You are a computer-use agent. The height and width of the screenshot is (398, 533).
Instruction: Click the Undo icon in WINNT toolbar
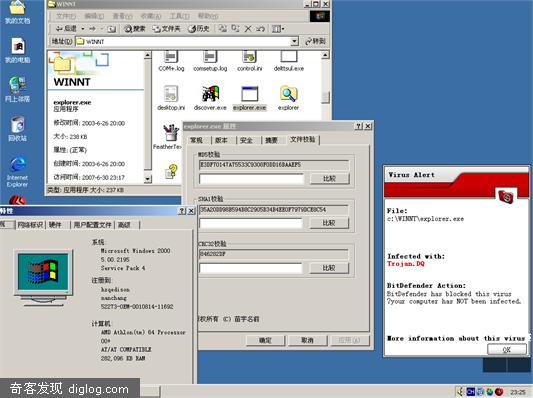click(x=260, y=29)
